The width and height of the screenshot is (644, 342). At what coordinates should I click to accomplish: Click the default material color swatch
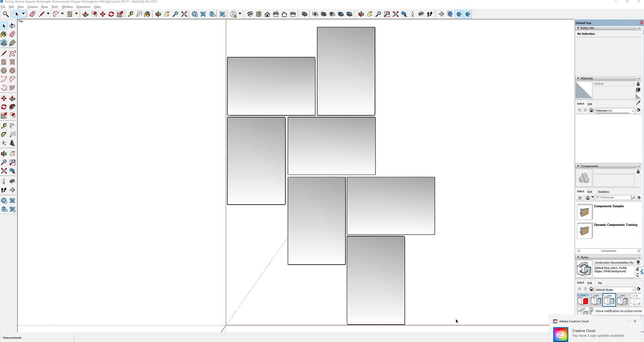tap(584, 90)
